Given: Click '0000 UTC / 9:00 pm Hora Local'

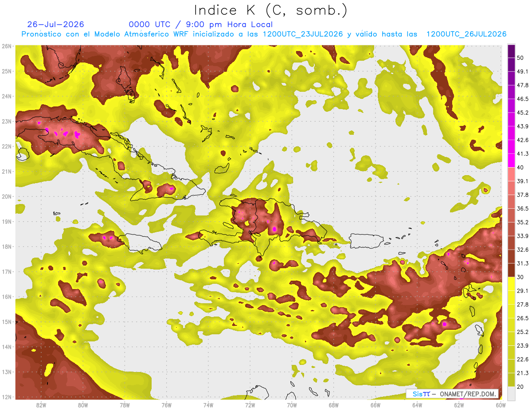Looking at the screenshot, I should [x=200, y=24].
